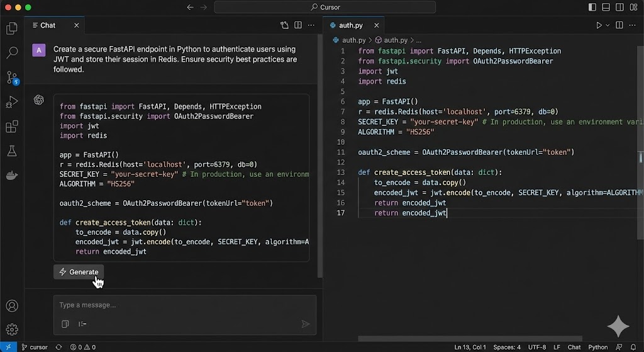The height and width of the screenshot is (352, 644).
Task: Switch to the Chat tab
Action: tap(47, 25)
